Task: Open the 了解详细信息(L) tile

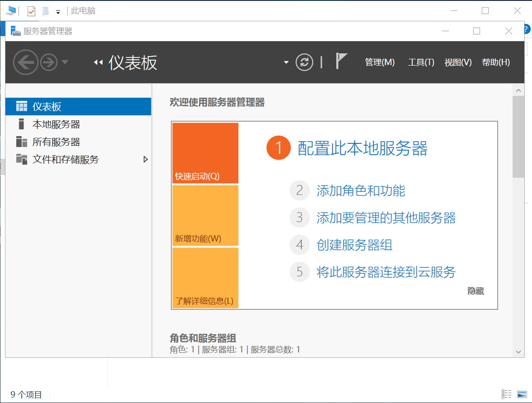Action: pos(205,278)
